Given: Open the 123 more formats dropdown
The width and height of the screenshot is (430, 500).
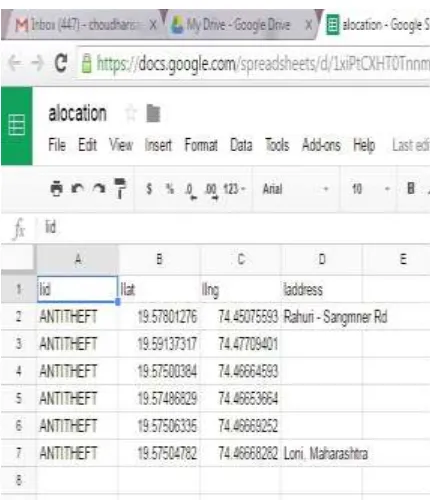Looking at the screenshot, I should (234, 189).
